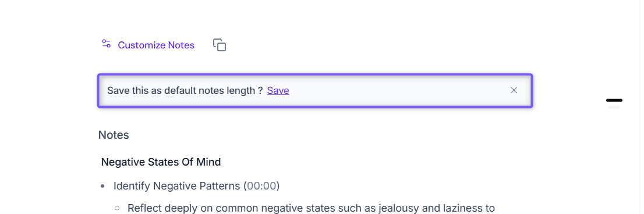644x214 pixels.
Task: Click the Save link in banner
Action: (278, 90)
